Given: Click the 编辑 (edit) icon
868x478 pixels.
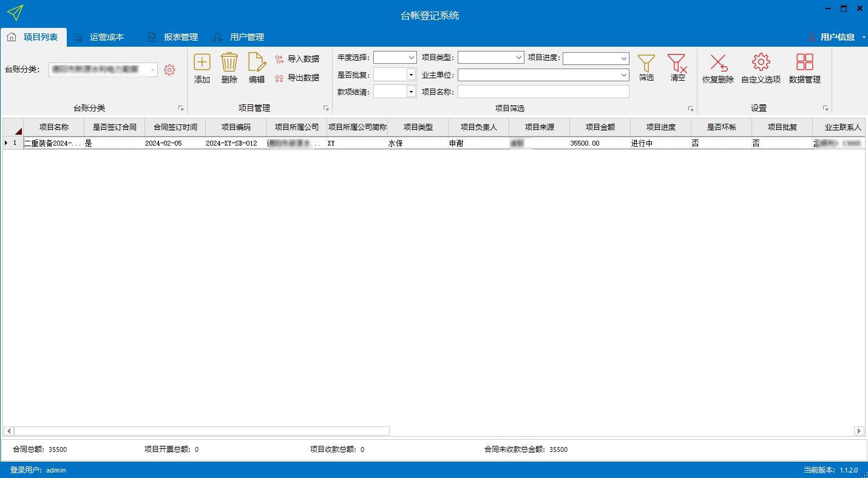Looking at the screenshot, I should point(257,62).
